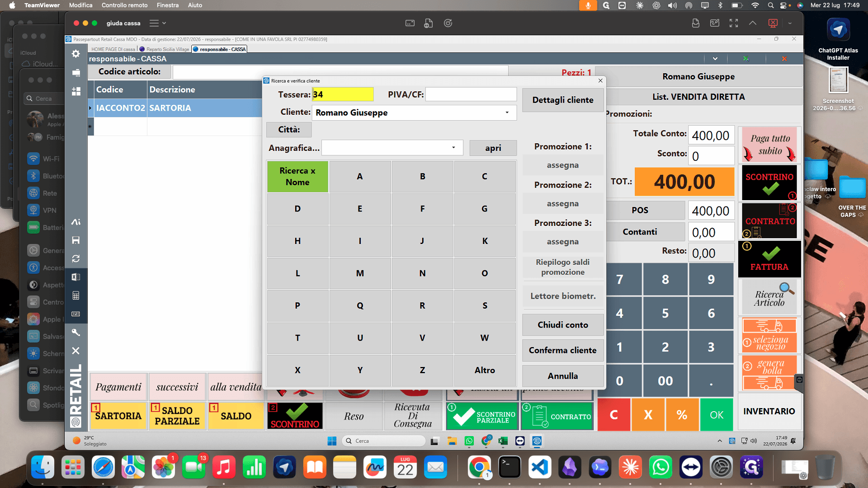The height and width of the screenshot is (488, 868).
Task: Show hidden icons chevron in Windows tray
Action: point(720,441)
